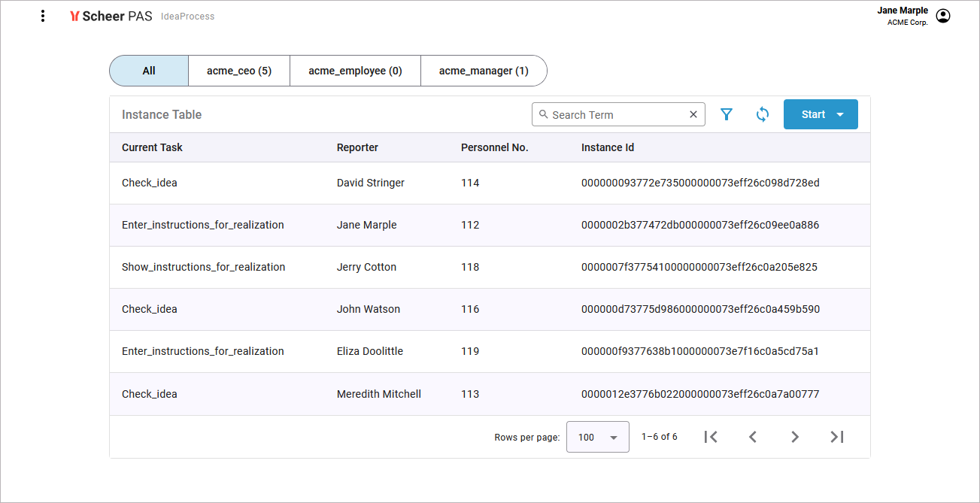Sort by Current Task column header
Image resolution: width=980 pixels, height=503 pixels.
(x=152, y=147)
